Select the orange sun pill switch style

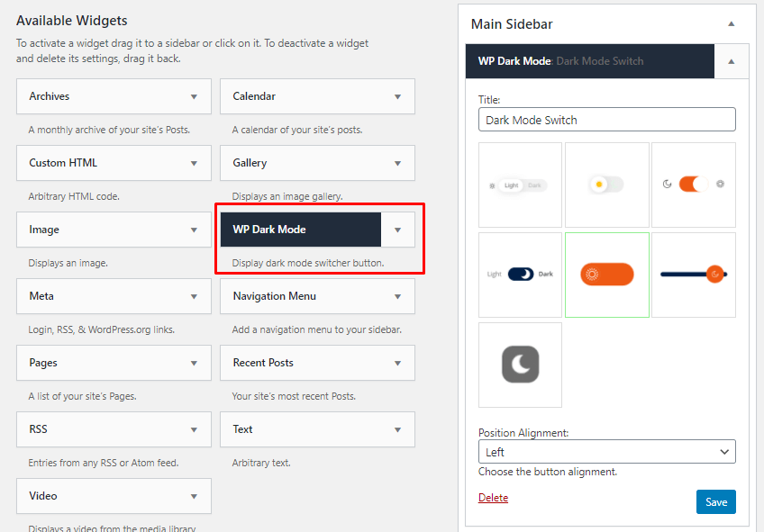click(x=606, y=275)
